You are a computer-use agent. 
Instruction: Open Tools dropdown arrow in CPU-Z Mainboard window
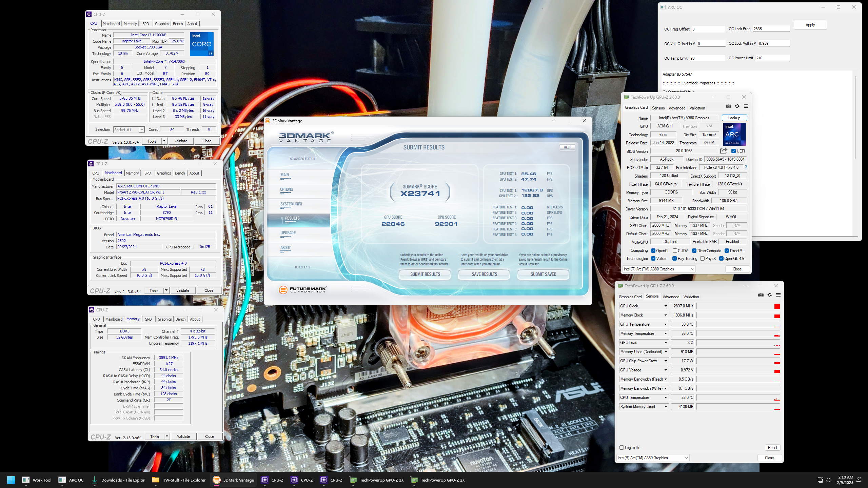[x=166, y=290]
